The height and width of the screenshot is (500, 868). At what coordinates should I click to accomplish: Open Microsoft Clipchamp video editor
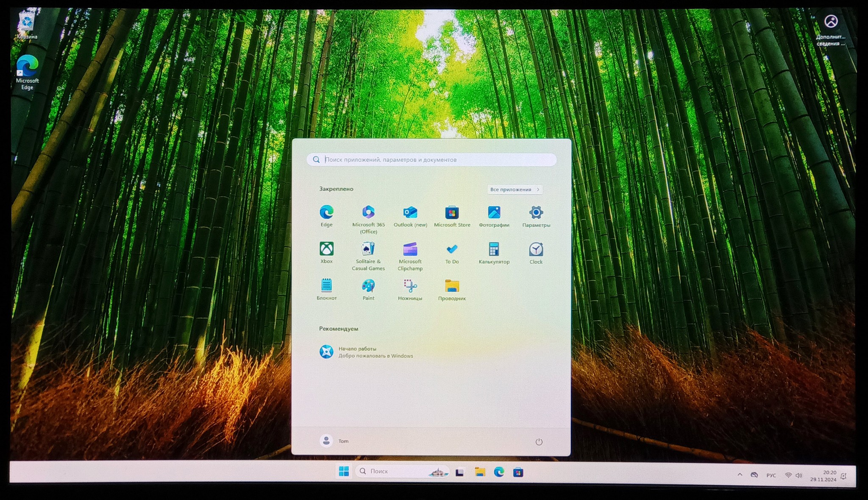coord(410,249)
